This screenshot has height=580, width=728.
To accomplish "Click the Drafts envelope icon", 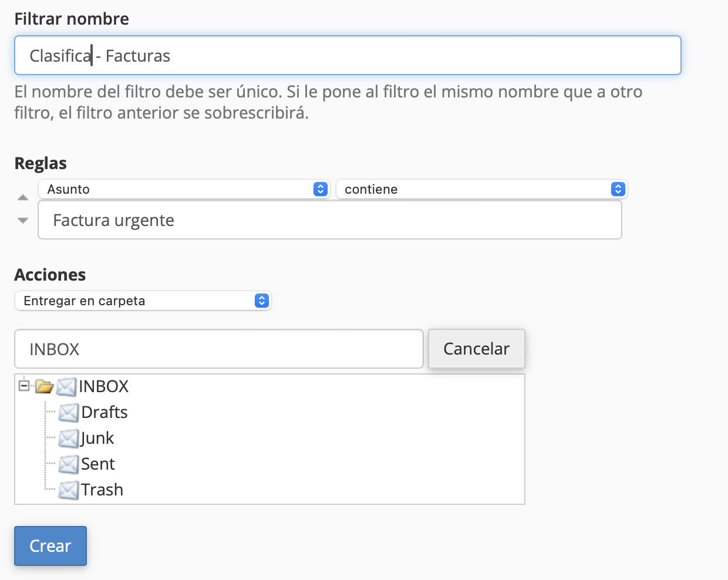I will (x=69, y=413).
